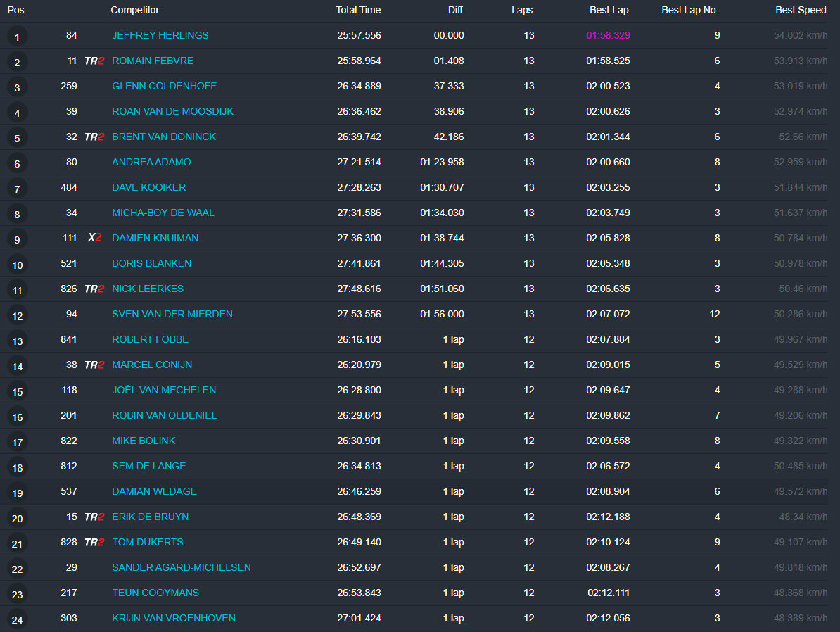
Task: Click the position 1 circle badge
Action: (x=17, y=37)
